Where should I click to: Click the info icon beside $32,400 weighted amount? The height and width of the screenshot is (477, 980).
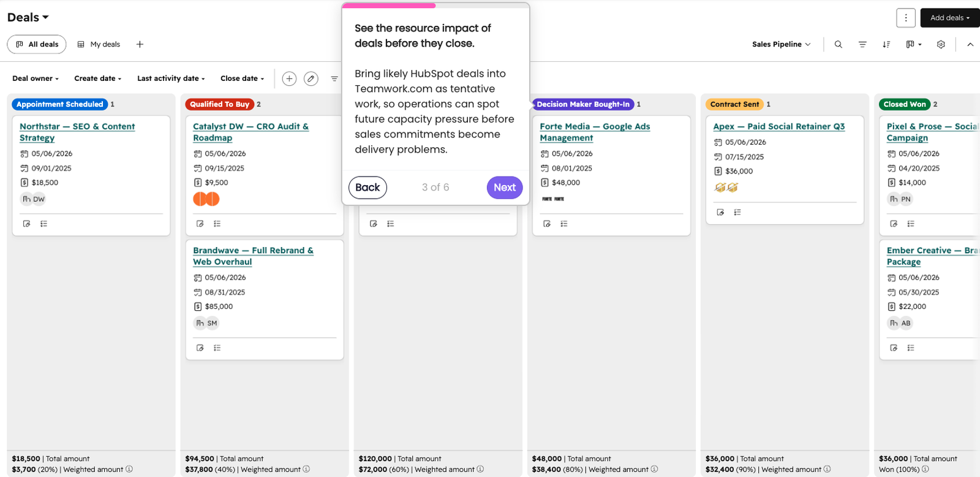[x=827, y=469]
